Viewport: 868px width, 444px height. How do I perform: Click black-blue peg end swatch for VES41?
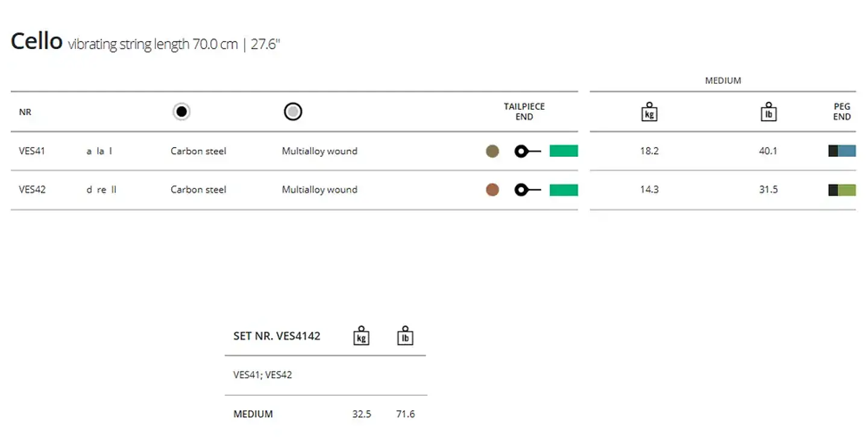pyautogui.click(x=842, y=151)
